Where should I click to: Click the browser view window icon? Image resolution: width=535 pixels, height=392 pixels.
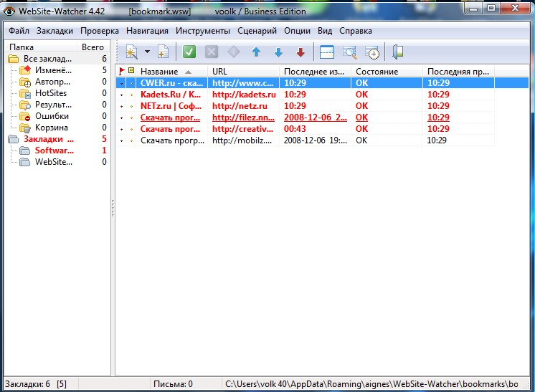(326, 52)
